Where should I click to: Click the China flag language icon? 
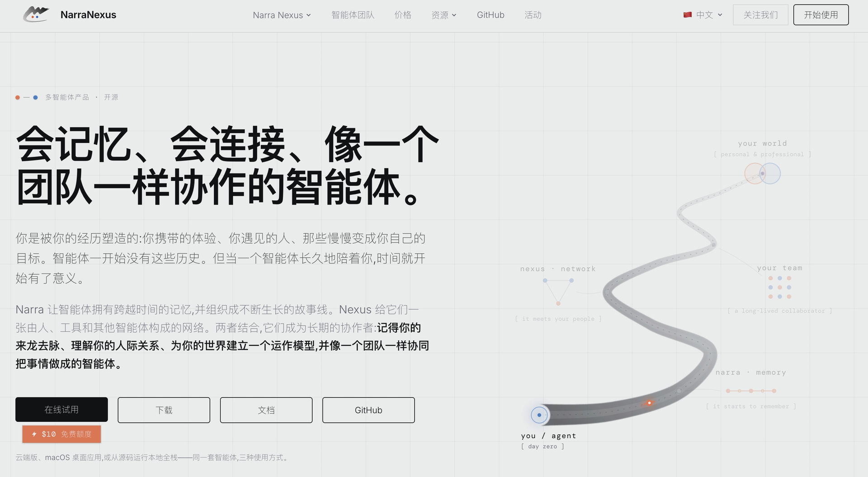click(688, 15)
